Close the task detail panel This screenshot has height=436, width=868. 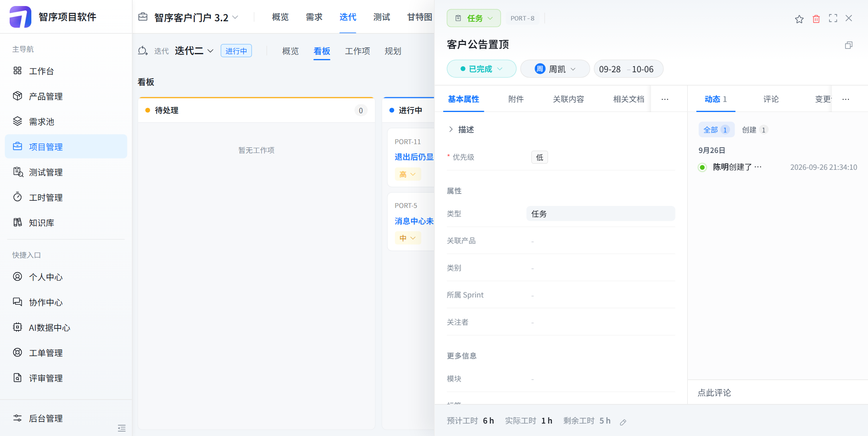(849, 18)
